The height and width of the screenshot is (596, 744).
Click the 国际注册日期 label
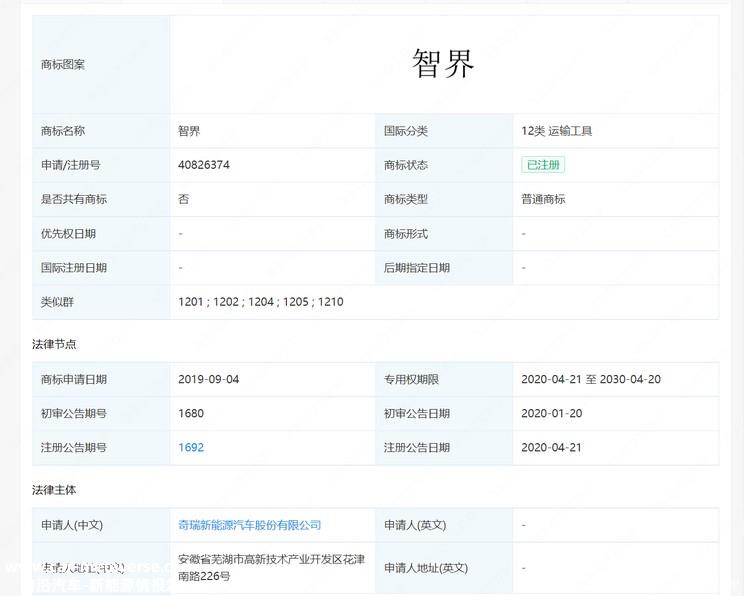pyautogui.click(x=74, y=268)
